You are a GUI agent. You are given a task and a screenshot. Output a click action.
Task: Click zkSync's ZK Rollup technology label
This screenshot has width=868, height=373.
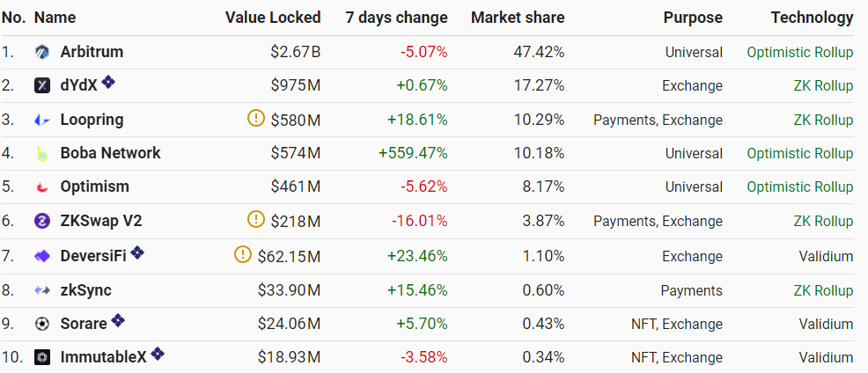[x=823, y=290]
